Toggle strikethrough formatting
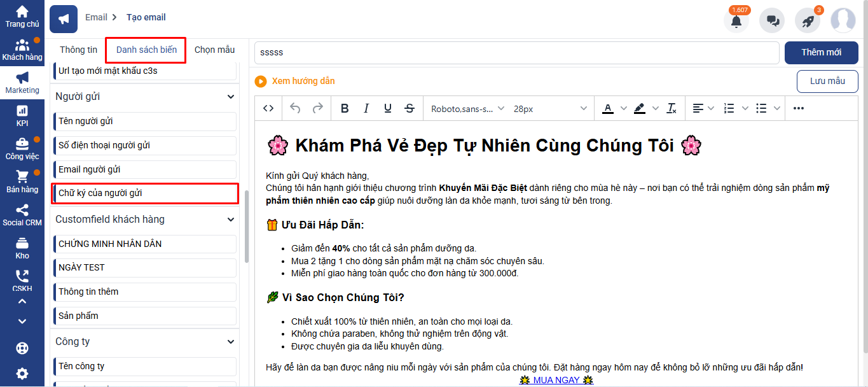Screen dimensions: 868x387 click(x=410, y=109)
